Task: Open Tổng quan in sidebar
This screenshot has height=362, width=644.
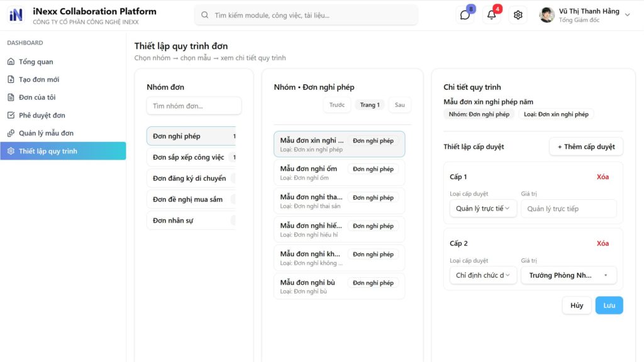Action: [x=36, y=62]
